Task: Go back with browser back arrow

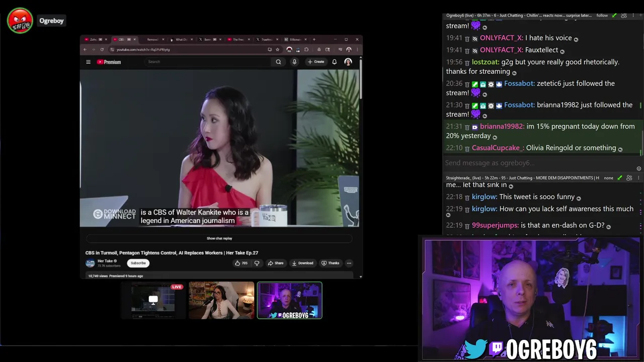Action: (85, 49)
